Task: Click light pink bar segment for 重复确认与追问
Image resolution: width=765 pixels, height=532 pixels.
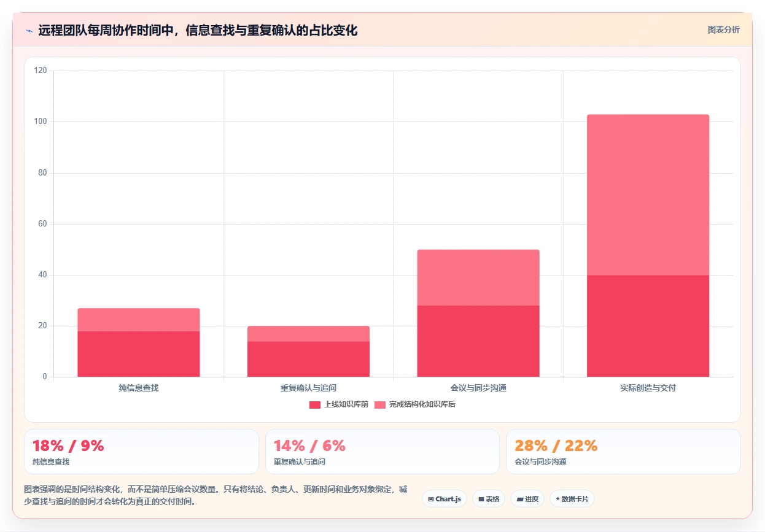Action: pyautogui.click(x=308, y=334)
